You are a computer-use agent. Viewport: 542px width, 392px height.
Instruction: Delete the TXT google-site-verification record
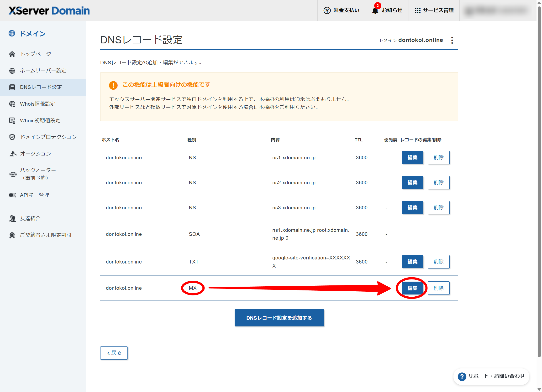pyautogui.click(x=438, y=262)
